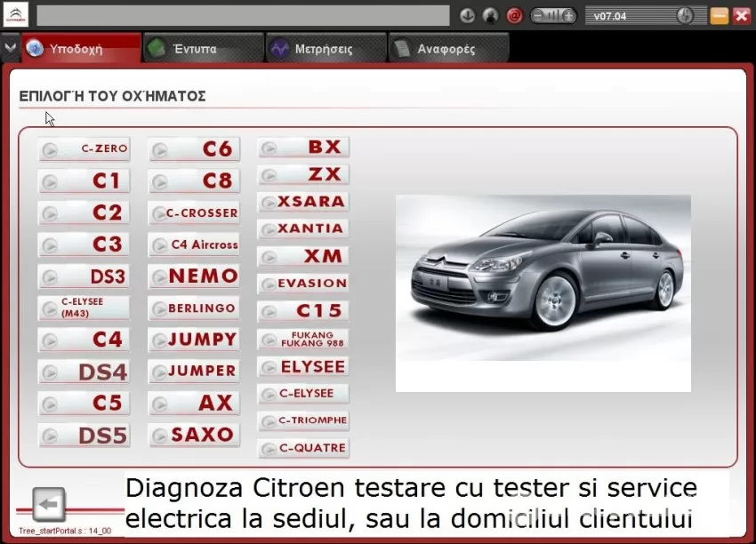This screenshot has width=756, height=544.
Task: Choose the DS5 model
Action: 84,435
